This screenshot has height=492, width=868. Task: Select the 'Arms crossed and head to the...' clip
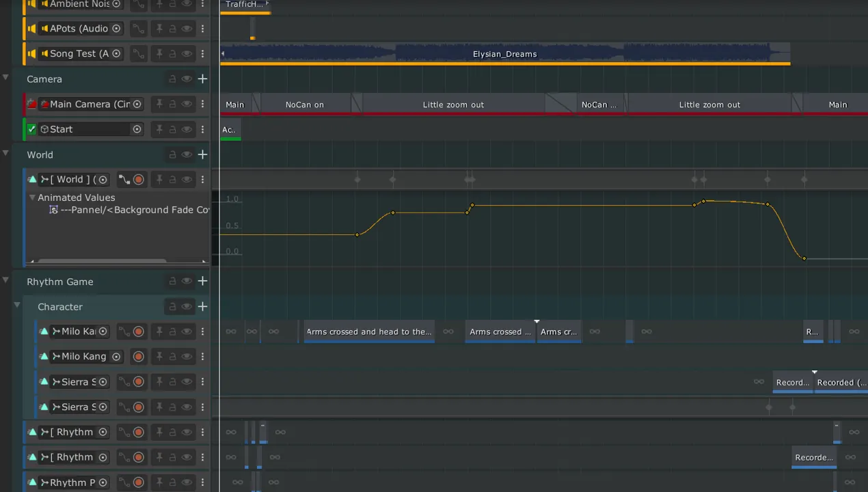(x=369, y=332)
